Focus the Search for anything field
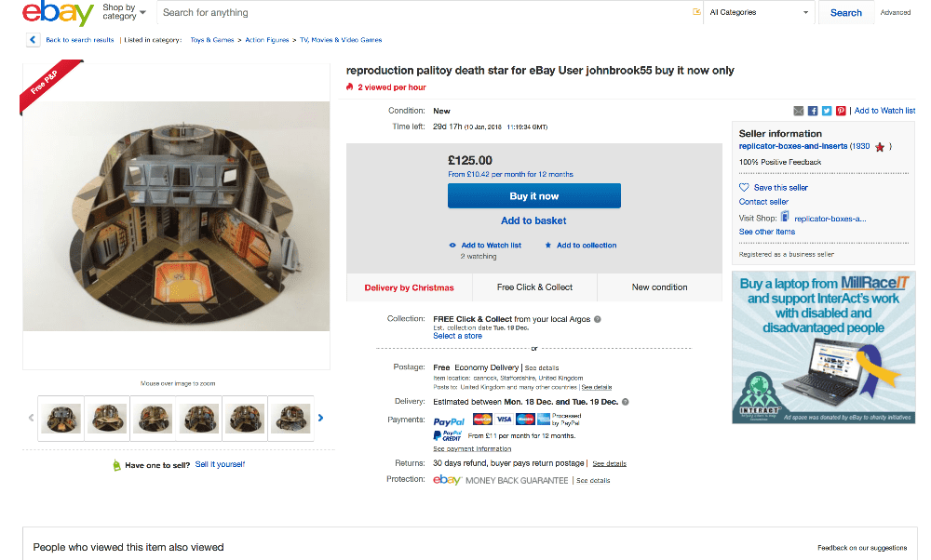This screenshot has height=560, width=931. click(x=424, y=12)
